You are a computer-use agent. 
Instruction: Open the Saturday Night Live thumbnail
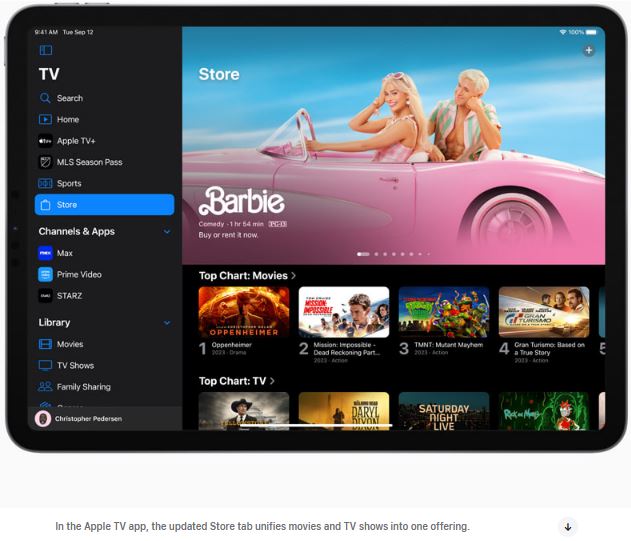pyautogui.click(x=444, y=411)
